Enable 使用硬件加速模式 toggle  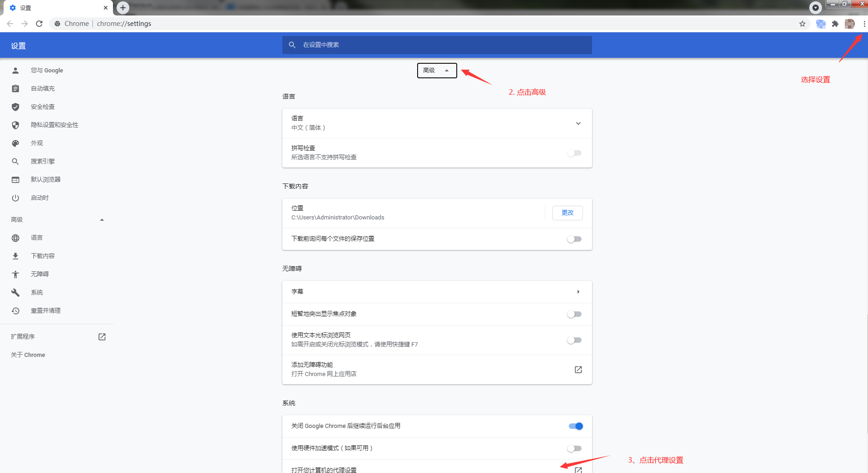tap(575, 448)
